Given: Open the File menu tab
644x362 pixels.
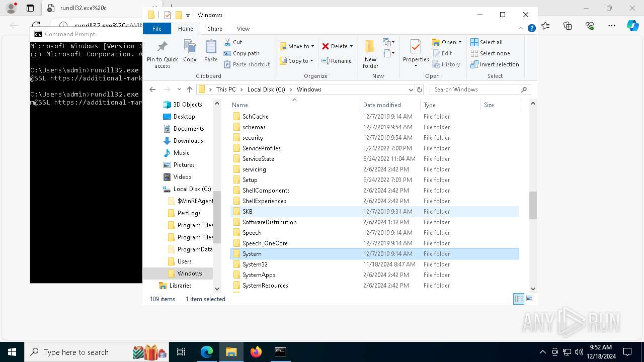Looking at the screenshot, I should click(157, 29).
